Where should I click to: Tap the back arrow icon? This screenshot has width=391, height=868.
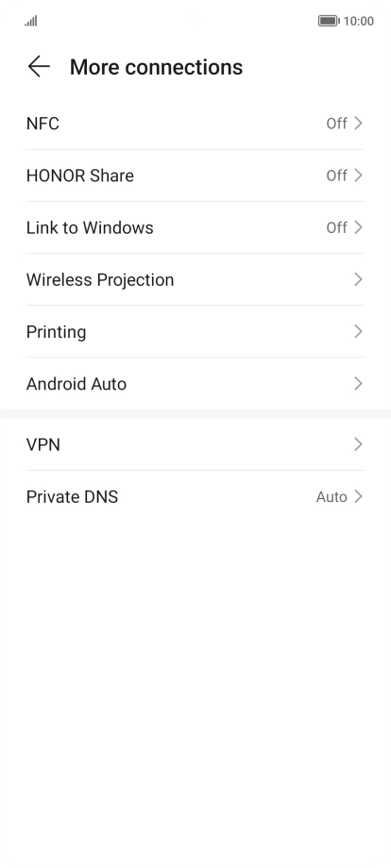pos(39,67)
